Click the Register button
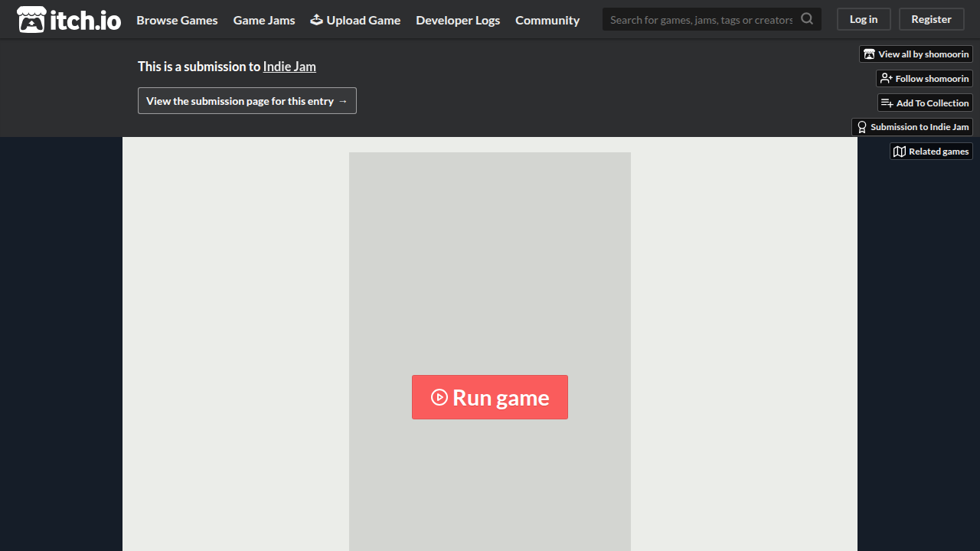The image size is (980, 551). [931, 19]
